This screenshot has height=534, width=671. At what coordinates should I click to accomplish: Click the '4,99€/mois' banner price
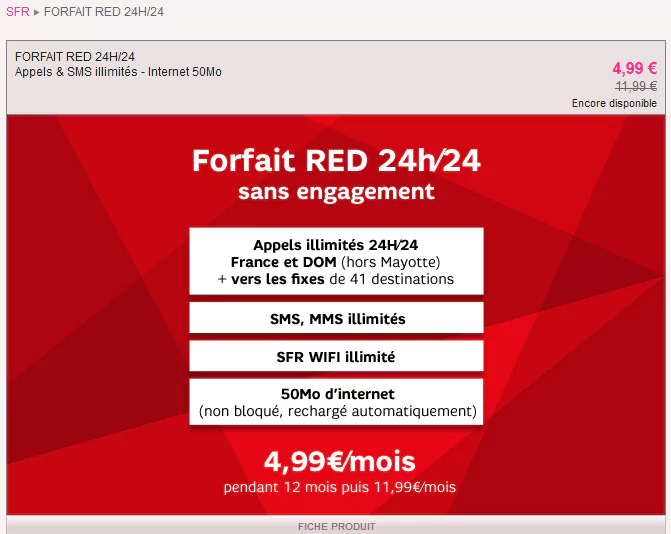click(x=339, y=461)
